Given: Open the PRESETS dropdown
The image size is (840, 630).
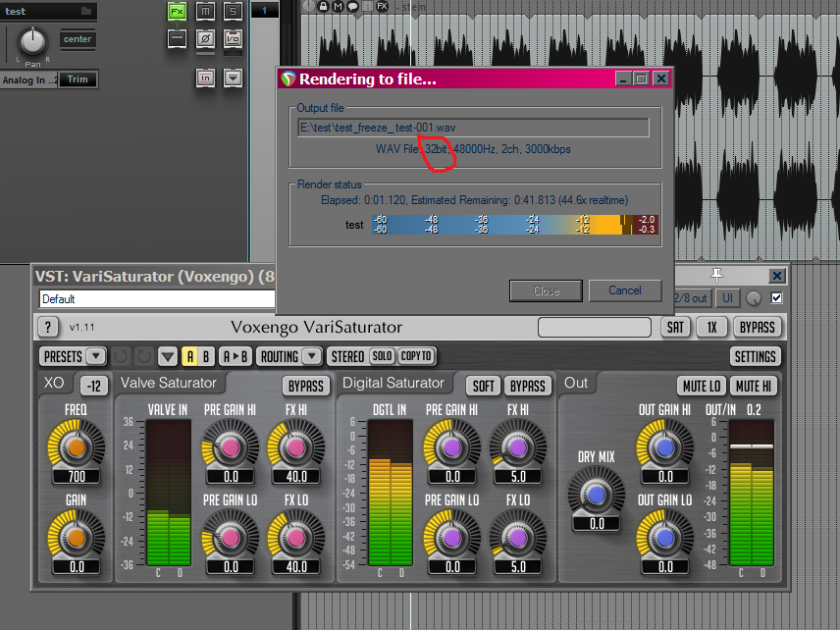Looking at the screenshot, I should 73,356.
